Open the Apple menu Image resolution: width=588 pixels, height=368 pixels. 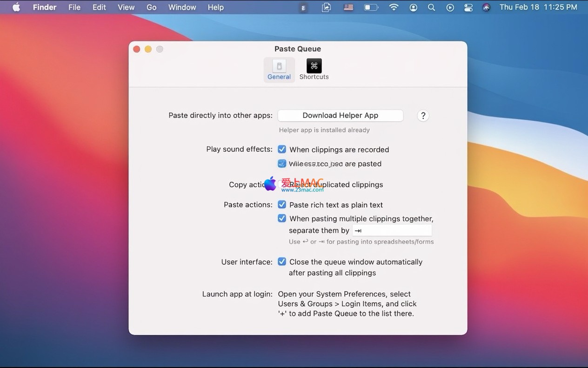coord(16,7)
